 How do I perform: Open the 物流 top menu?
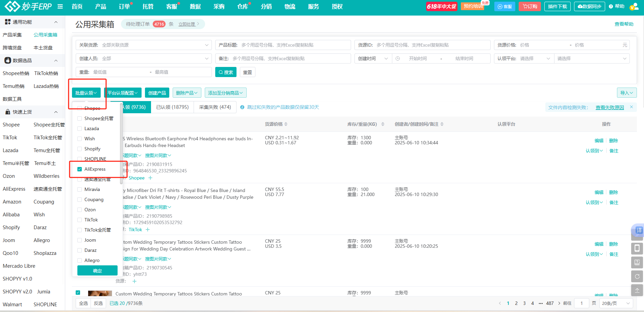click(290, 6)
